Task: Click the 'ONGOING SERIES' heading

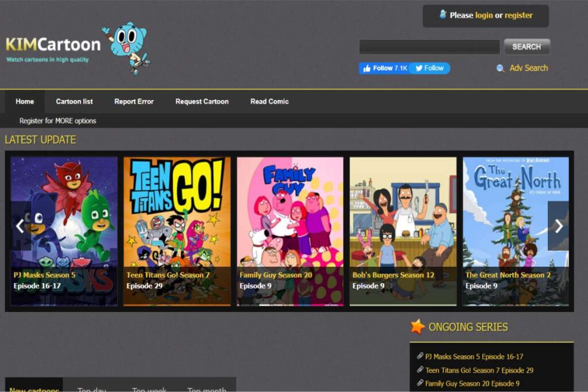Action: point(468,327)
